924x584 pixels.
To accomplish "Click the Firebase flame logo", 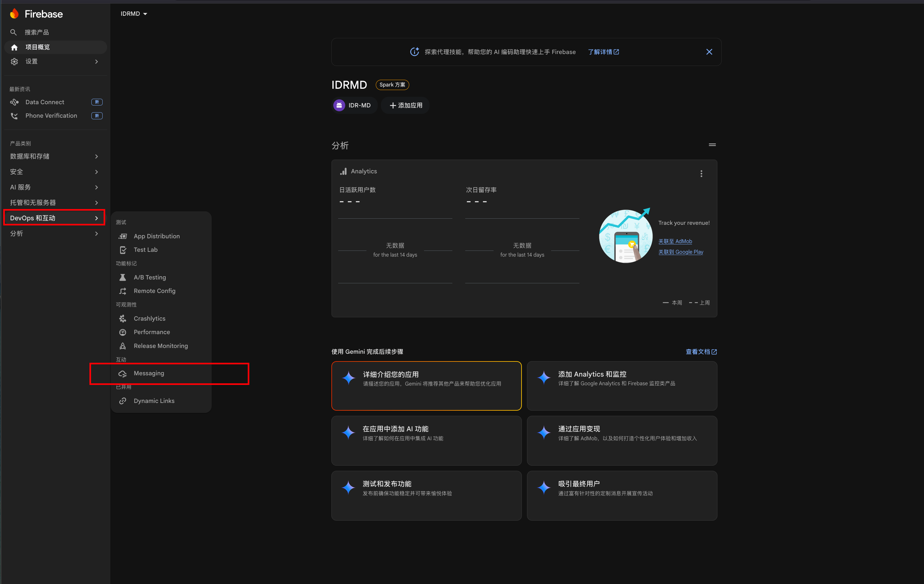I will pos(14,14).
